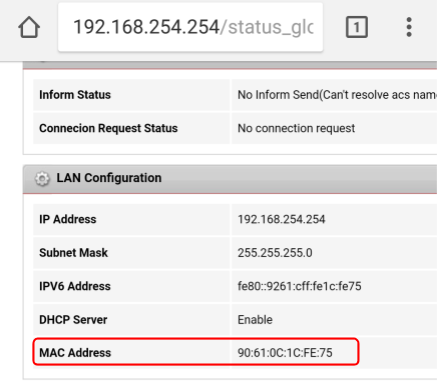
Task: Select the highlighted MAC Address label
Action: (75, 353)
